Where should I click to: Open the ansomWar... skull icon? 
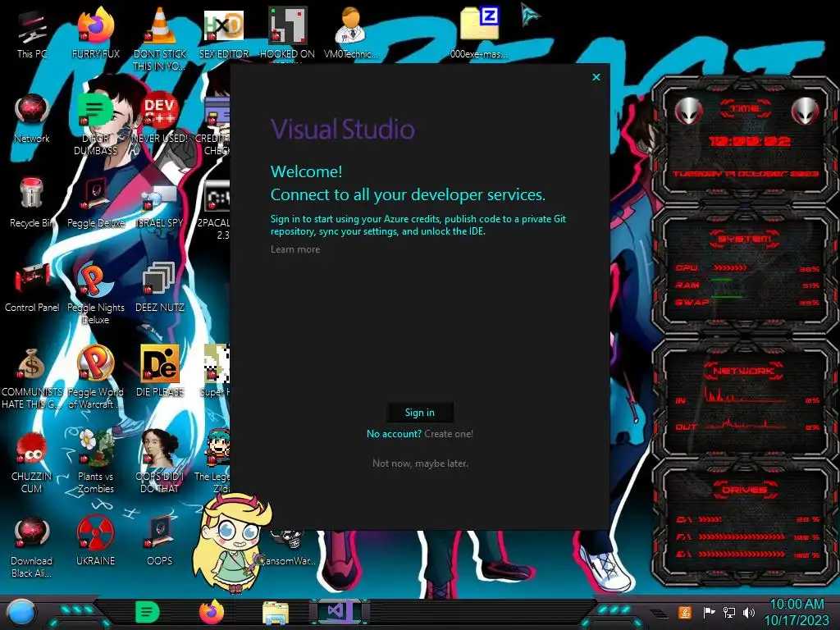[290, 547]
